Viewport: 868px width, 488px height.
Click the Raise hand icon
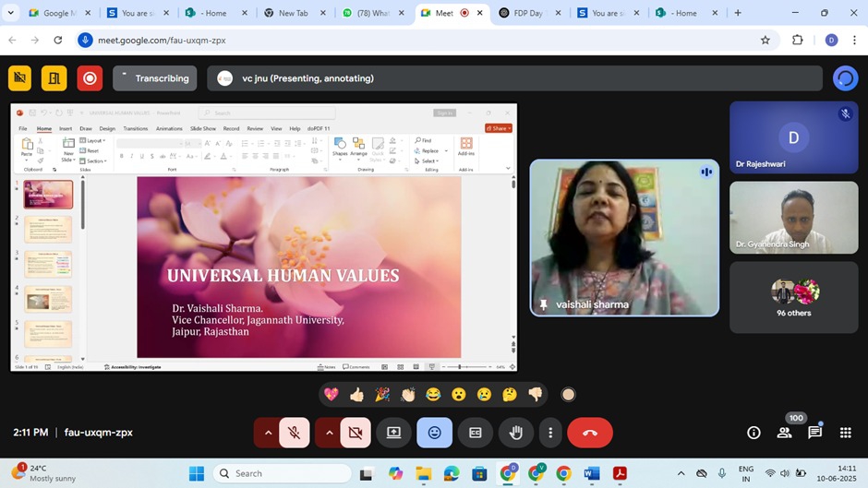[x=516, y=433]
